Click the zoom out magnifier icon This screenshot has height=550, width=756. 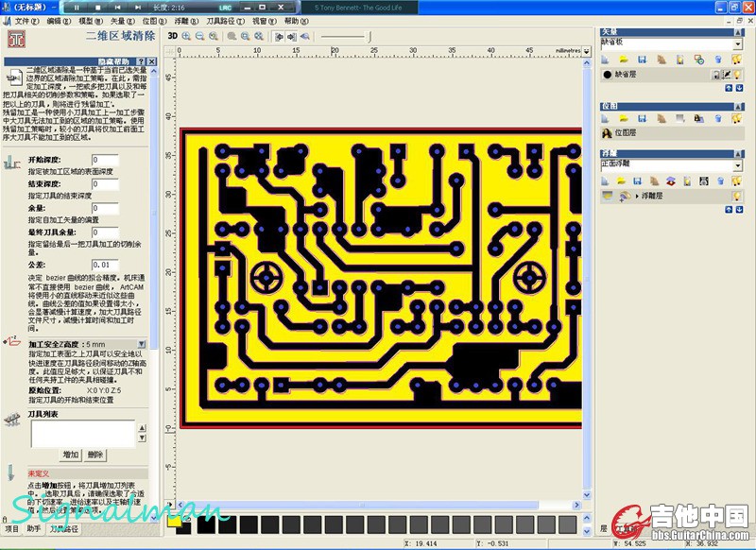point(201,36)
